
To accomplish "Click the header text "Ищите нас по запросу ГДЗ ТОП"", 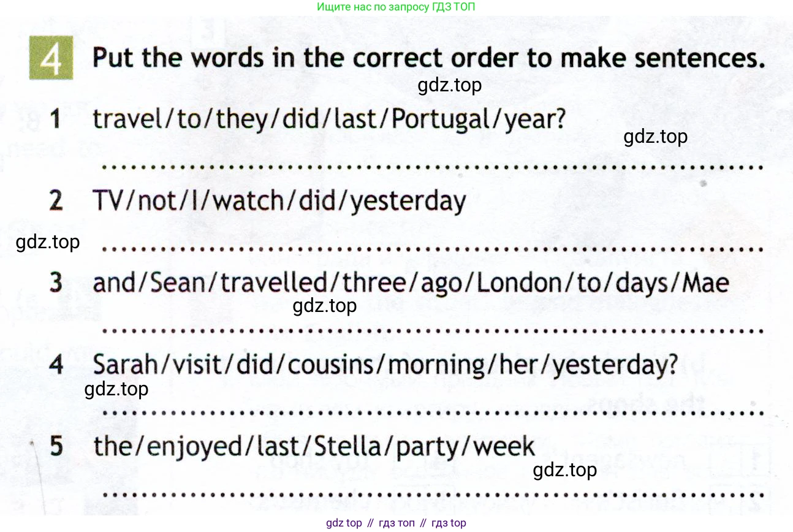I will pos(397,7).
